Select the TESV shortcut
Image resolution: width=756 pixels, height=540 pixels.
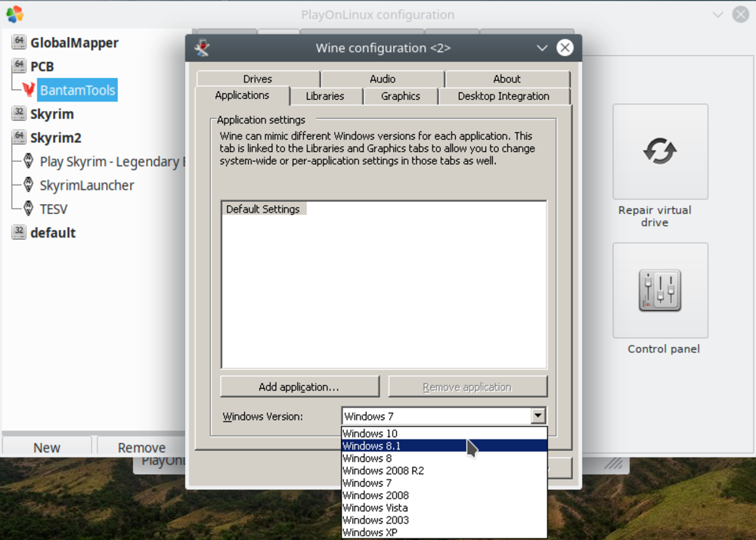(54, 209)
